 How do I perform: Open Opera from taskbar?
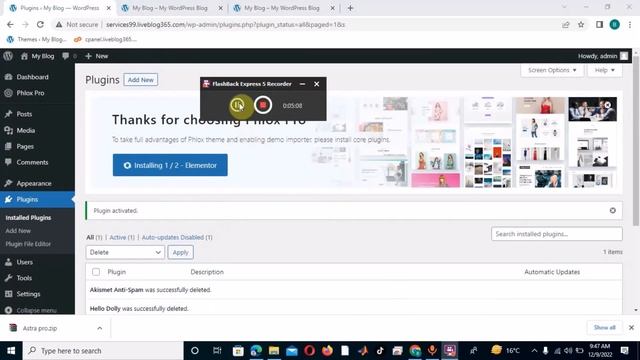tap(309, 351)
